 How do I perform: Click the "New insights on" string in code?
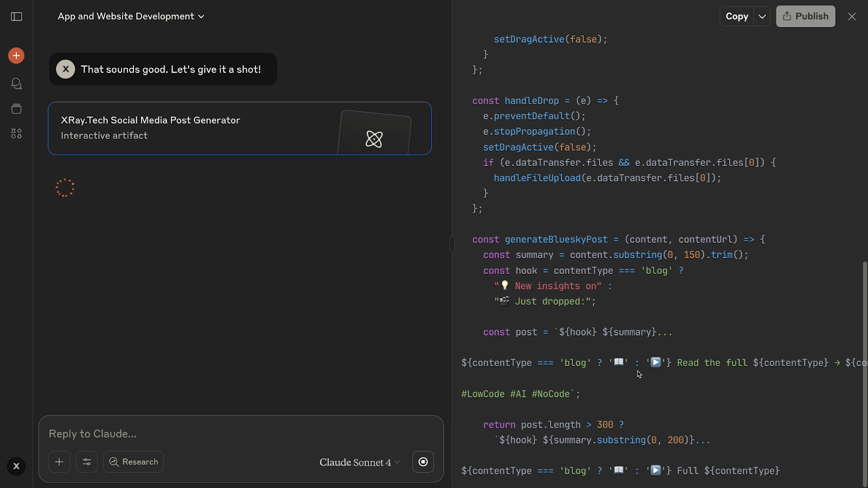pyautogui.click(x=548, y=286)
